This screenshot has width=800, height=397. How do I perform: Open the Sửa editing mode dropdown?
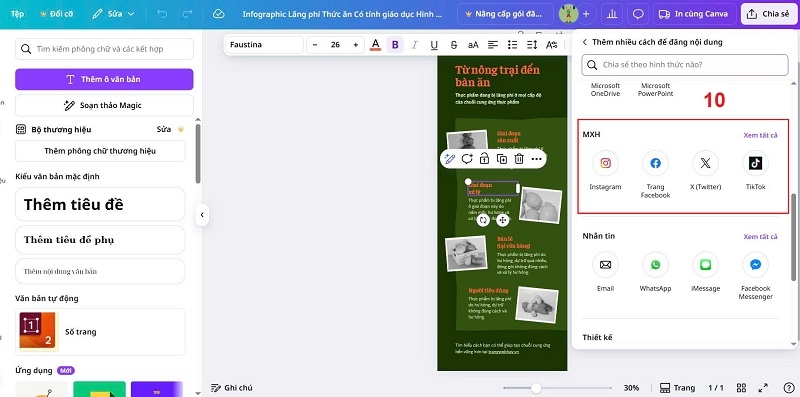pos(114,14)
